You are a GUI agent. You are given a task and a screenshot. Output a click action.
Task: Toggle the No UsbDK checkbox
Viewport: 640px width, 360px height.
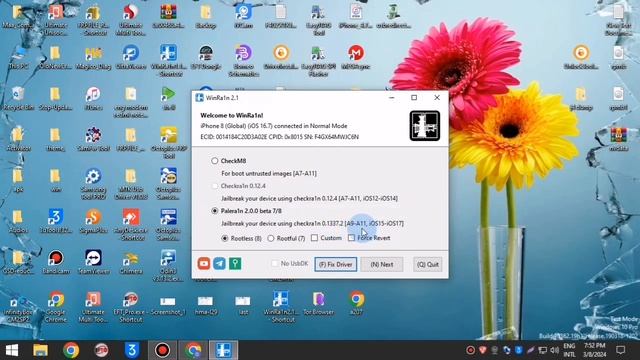tap(275, 264)
